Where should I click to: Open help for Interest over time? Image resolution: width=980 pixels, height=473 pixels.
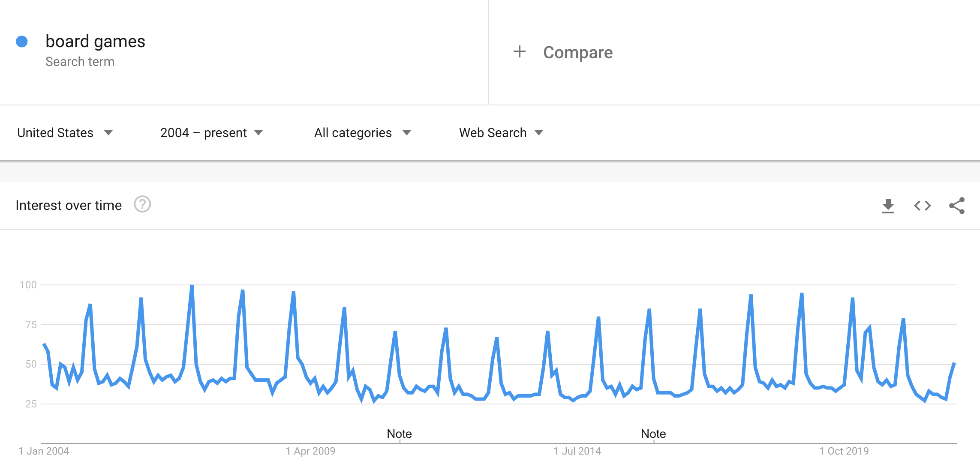[142, 204]
